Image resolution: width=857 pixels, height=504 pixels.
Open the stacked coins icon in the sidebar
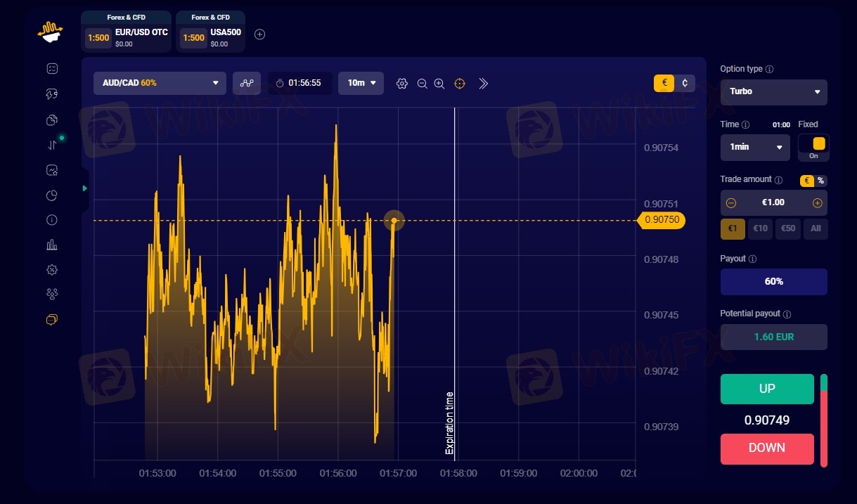(x=52, y=119)
